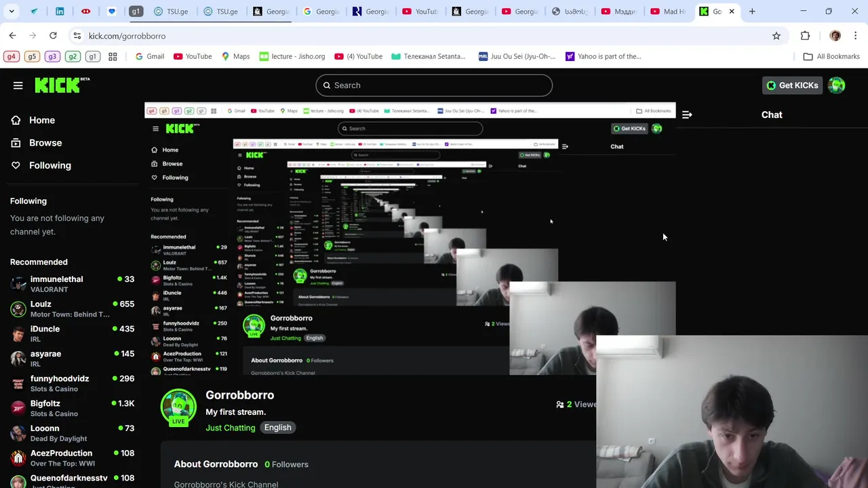Open Bigfoltz recommended channel
The image size is (868, 488).
72,409
